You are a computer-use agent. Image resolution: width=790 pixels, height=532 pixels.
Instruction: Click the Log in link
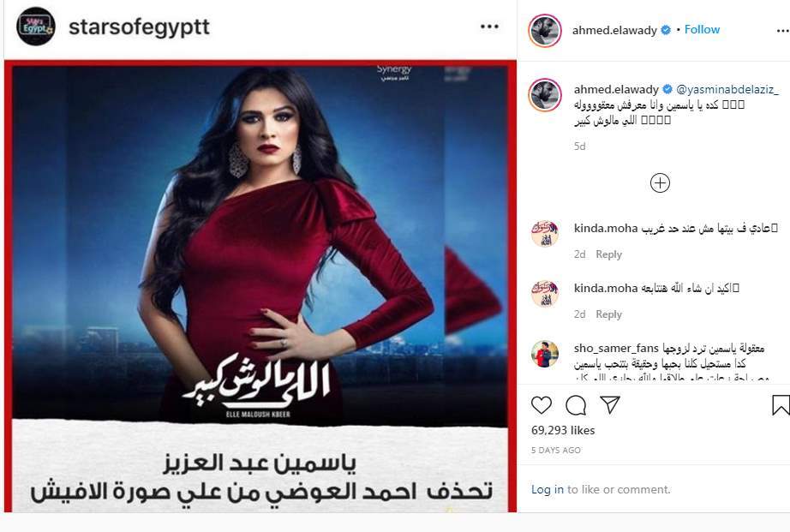point(548,489)
